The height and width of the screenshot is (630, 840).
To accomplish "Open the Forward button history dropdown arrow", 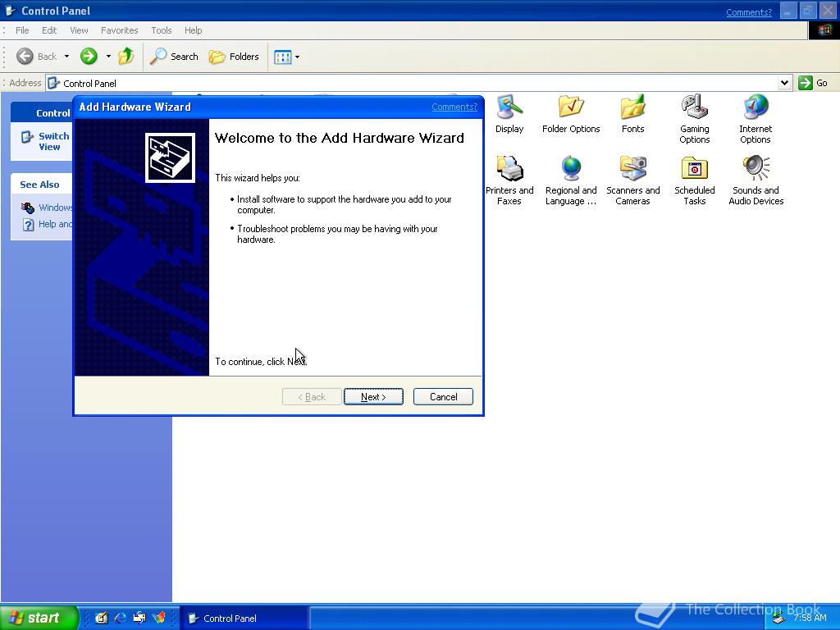I will pyautogui.click(x=108, y=57).
